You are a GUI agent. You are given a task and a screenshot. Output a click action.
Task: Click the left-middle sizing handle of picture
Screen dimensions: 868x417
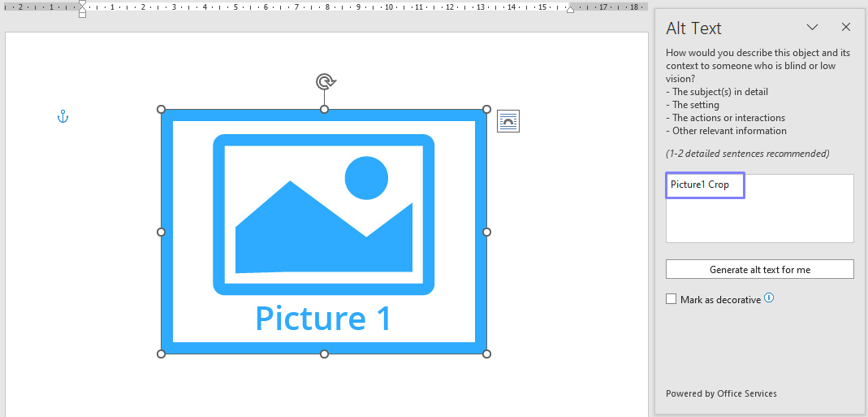161,232
